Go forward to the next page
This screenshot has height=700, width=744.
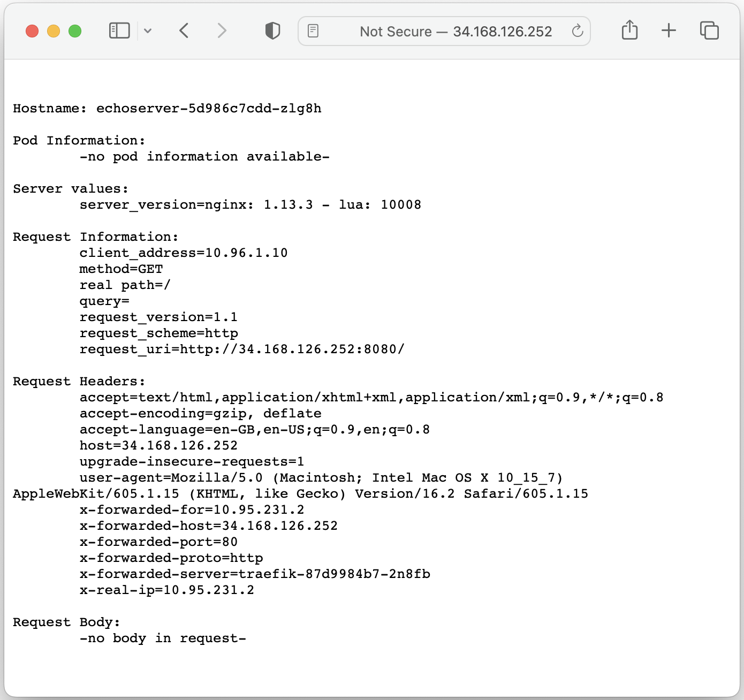222,31
